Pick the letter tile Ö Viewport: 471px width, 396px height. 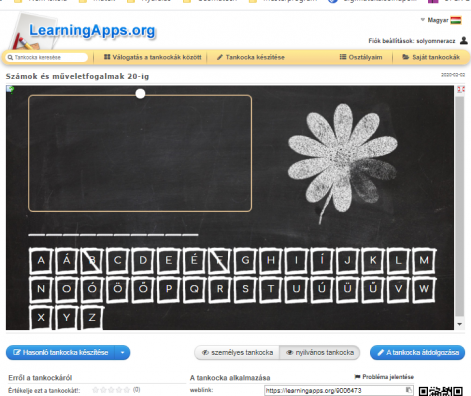point(118,289)
